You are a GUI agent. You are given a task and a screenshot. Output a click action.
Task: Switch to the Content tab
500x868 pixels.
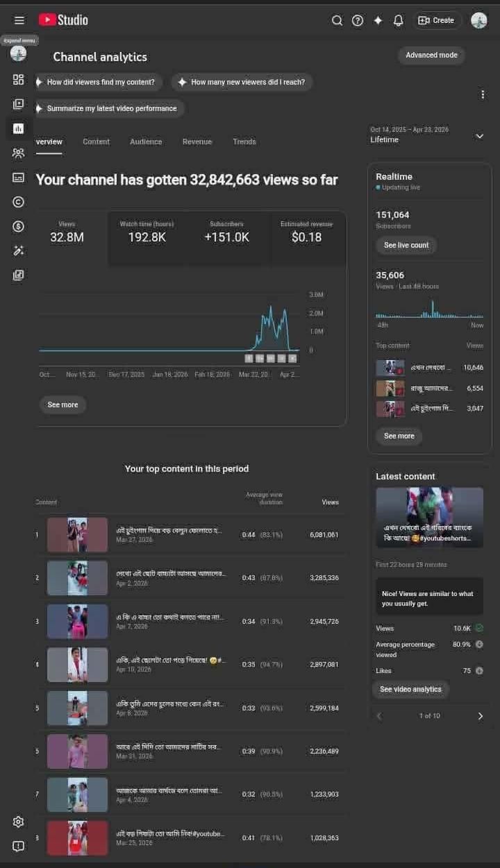click(x=96, y=142)
